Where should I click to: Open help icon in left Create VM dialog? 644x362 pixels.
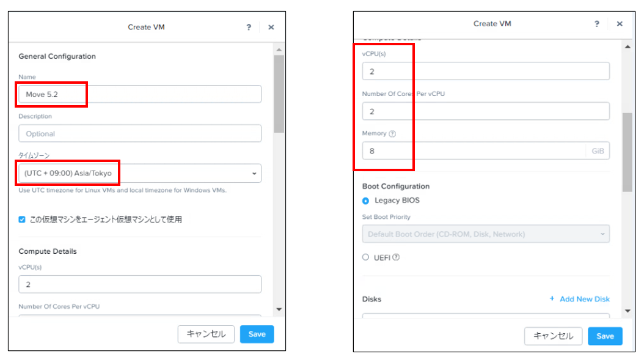pyautogui.click(x=249, y=27)
